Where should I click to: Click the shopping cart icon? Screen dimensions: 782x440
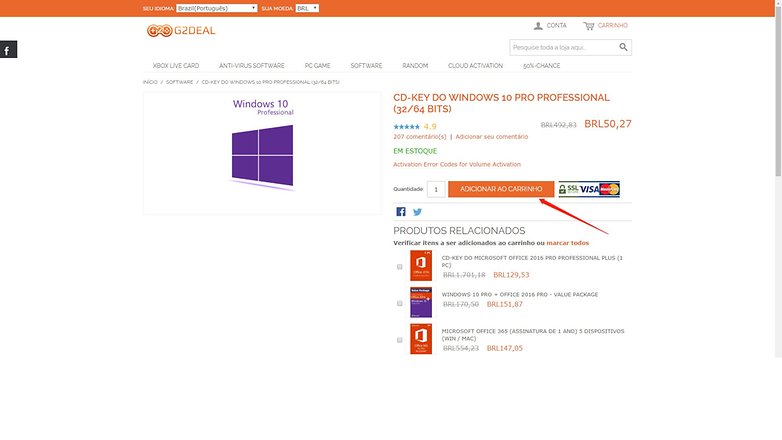[589, 25]
